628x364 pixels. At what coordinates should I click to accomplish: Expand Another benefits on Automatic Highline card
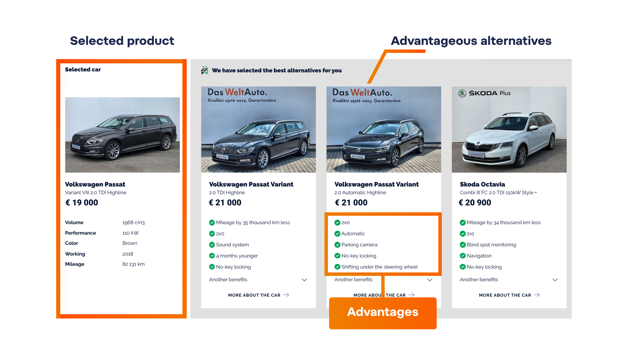[x=384, y=279]
